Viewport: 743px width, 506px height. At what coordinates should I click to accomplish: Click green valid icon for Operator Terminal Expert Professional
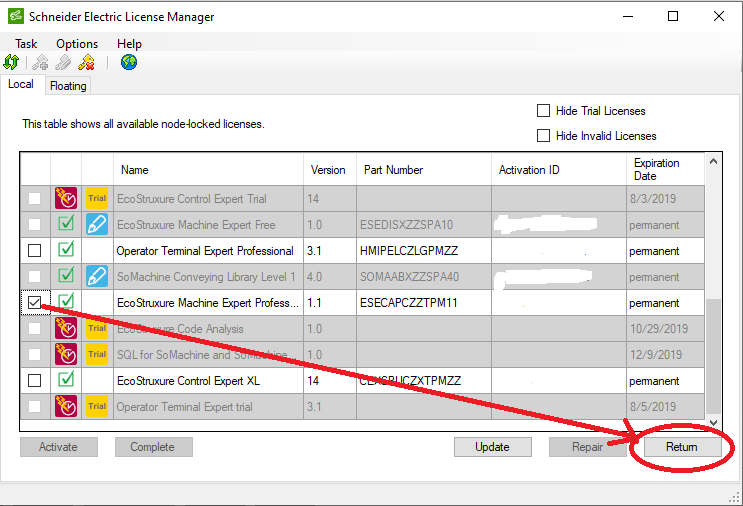(66, 249)
